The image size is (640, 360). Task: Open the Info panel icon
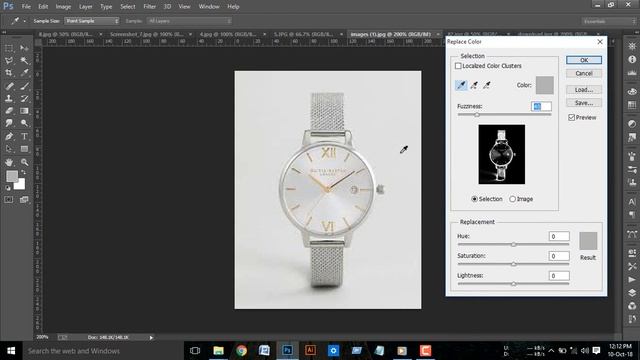pyautogui.click(x=632, y=60)
